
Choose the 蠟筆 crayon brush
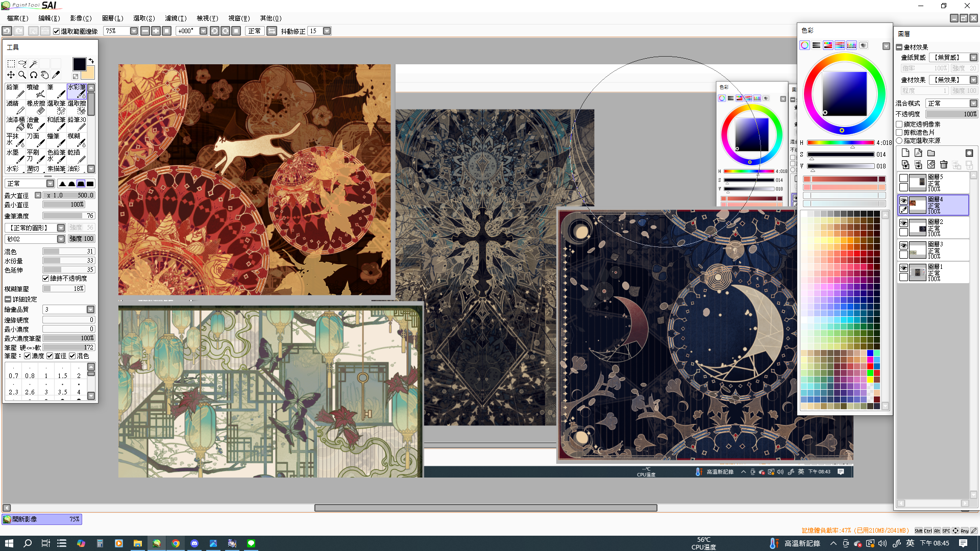pos(56,140)
